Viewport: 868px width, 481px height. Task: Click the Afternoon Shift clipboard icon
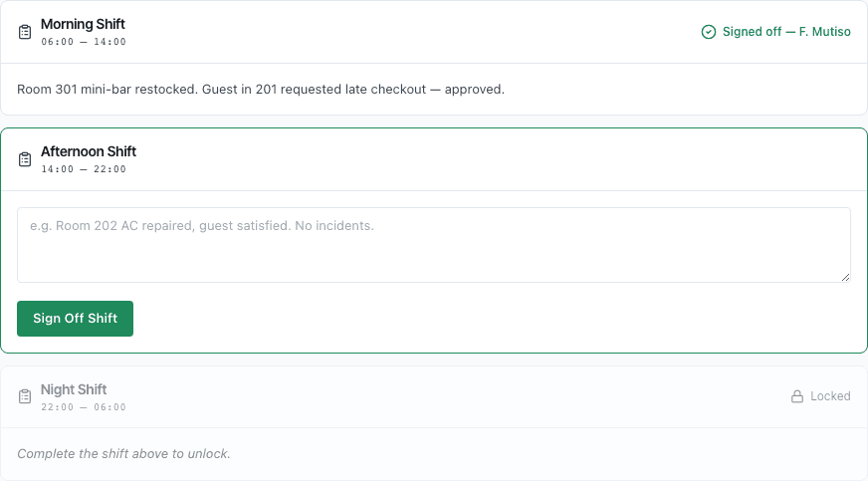pyautogui.click(x=25, y=159)
